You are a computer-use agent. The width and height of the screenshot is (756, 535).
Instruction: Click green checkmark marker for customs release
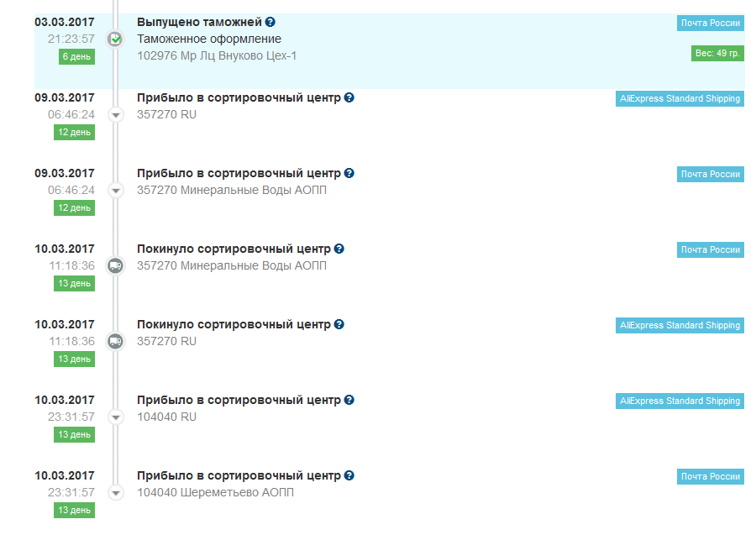pyautogui.click(x=116, y=39)
